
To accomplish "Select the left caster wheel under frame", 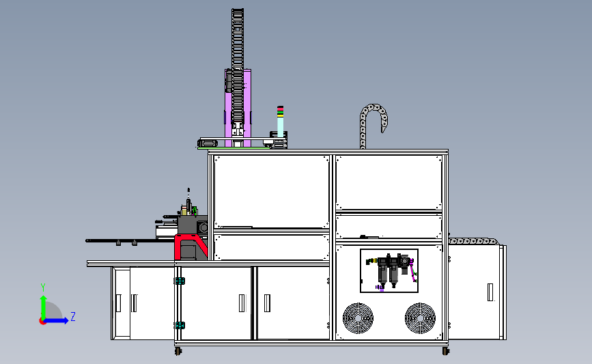I will pyautogui.click(x=178, y=351).
